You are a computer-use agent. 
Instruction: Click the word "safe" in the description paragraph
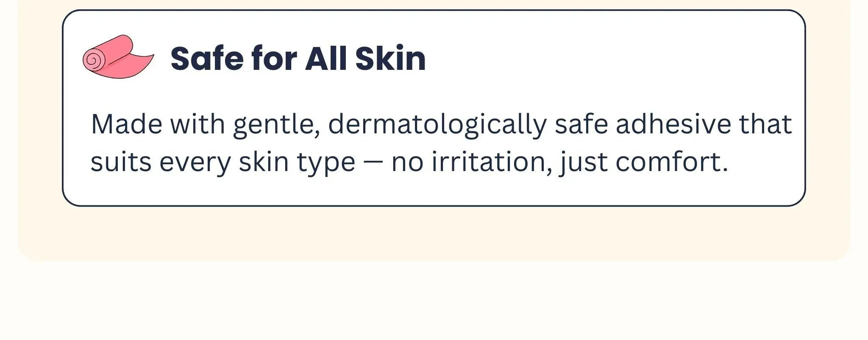(581, 124)
